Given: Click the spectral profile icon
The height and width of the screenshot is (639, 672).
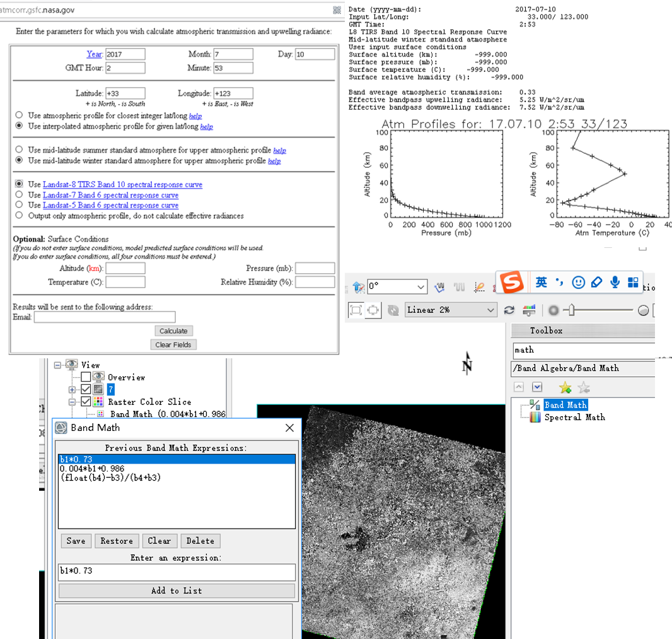Looking at the screenshot, I should (x=439, y=287).
